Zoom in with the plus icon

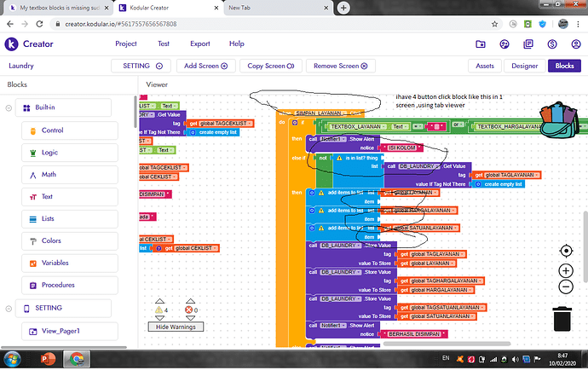(566, 270)
